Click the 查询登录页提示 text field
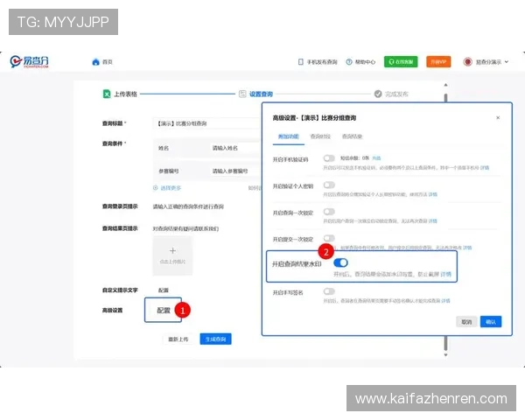The image size is (525, 420). coord(188,206)
